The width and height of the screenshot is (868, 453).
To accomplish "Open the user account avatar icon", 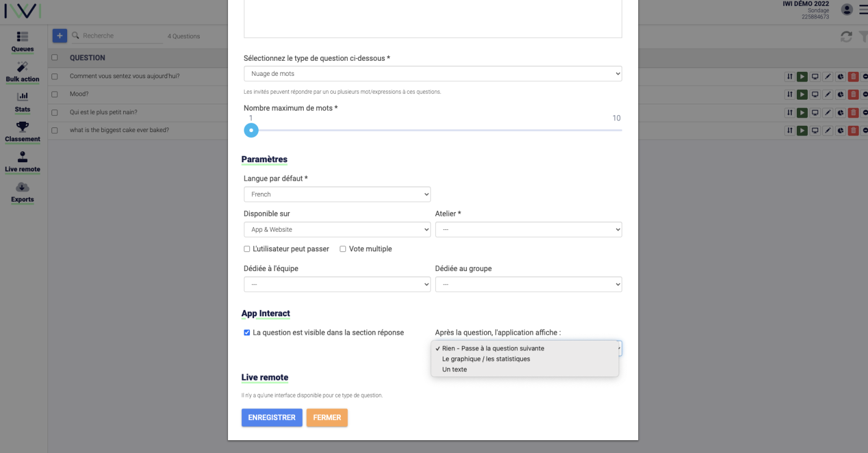I will [x=847, y=9].
